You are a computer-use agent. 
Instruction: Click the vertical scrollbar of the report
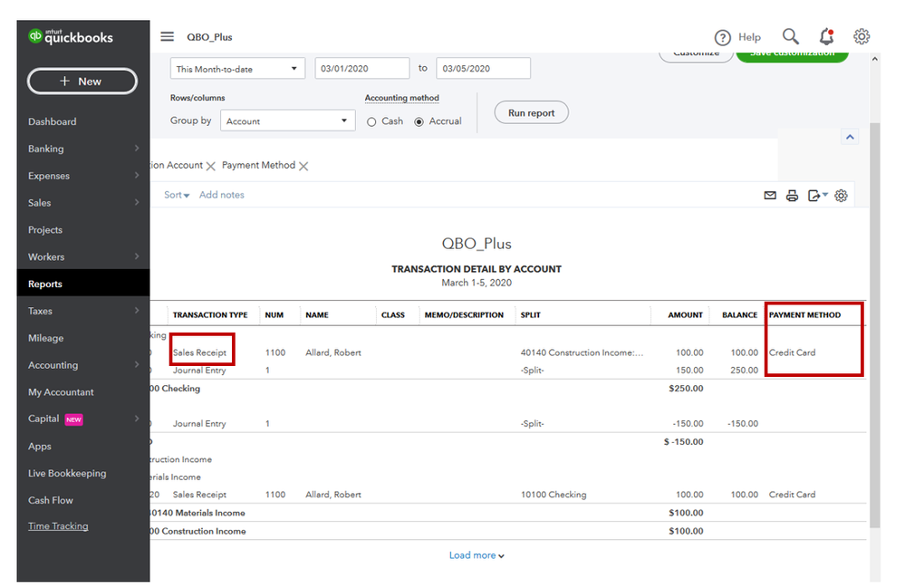click(875, 323)
